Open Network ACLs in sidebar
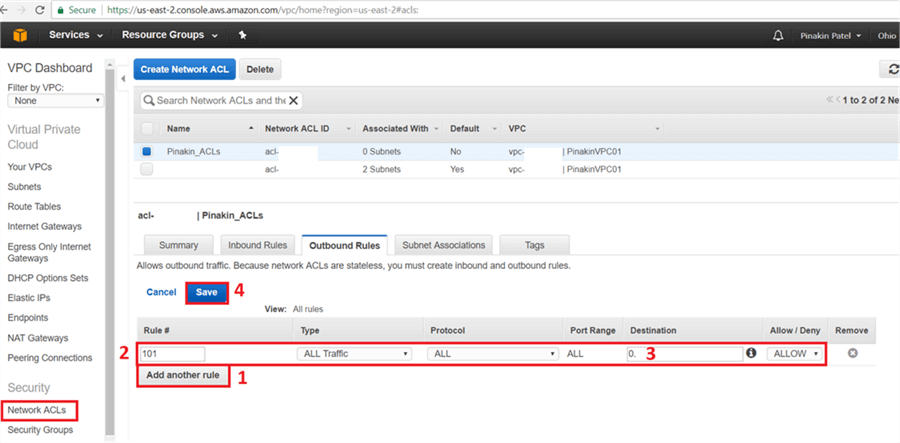 [37, 410]
